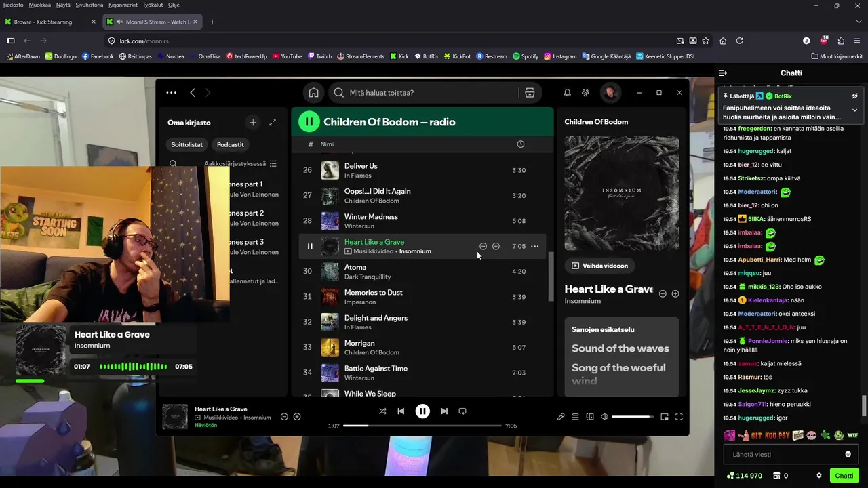This screenshot has height=488, width=868.
Task: Hide Heart Like a Grave minus icon in track row
Action: click(483, 246)
